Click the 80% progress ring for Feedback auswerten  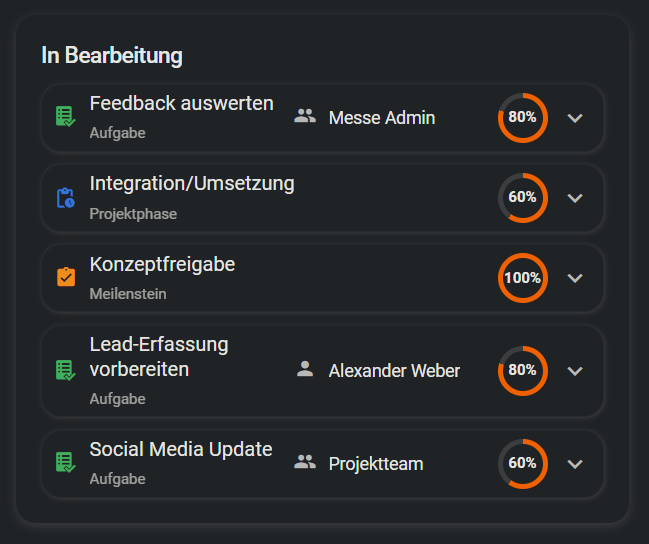522,117
